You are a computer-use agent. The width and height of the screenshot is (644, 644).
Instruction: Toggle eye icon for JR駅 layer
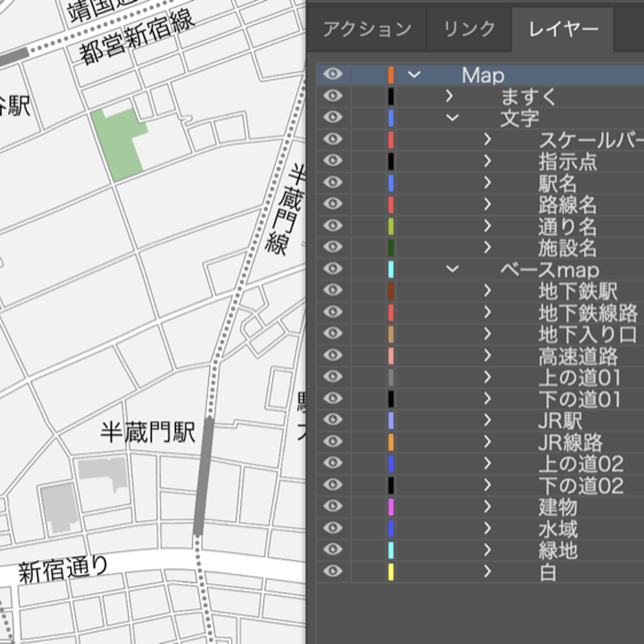(332, 420)
